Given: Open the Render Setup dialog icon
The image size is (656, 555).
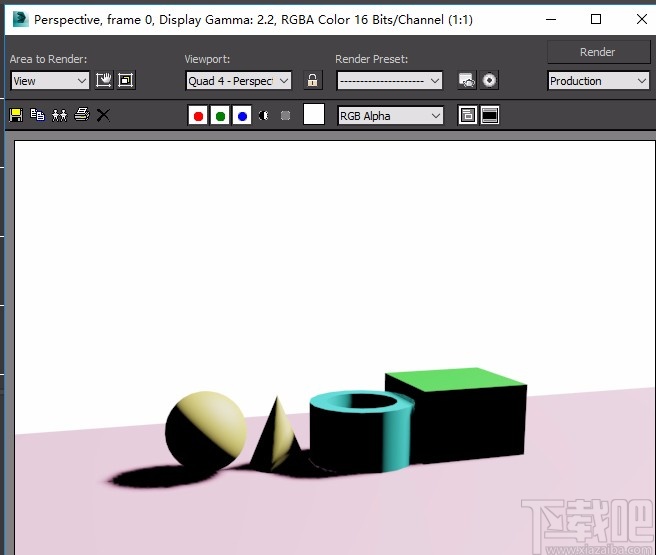Looking at the screenshot, I should pyautogui.click(x=466, y=80).
